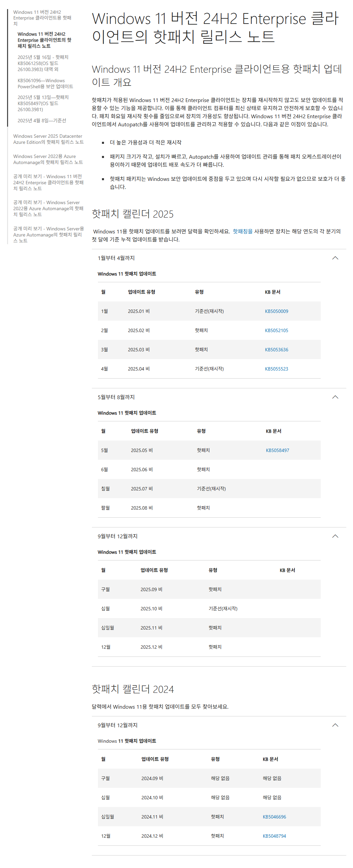The image size is (353, 868).
Task: Open sidebar 2025년 4월 8일—기준선
Action: (42, 121)
